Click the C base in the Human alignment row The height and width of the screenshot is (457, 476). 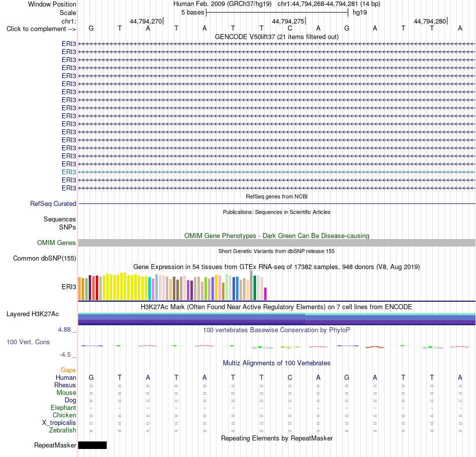[x=290, y=377]
